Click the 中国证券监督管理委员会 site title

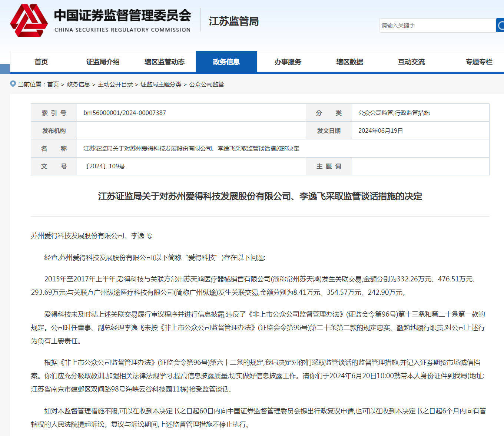pos(122,16)
